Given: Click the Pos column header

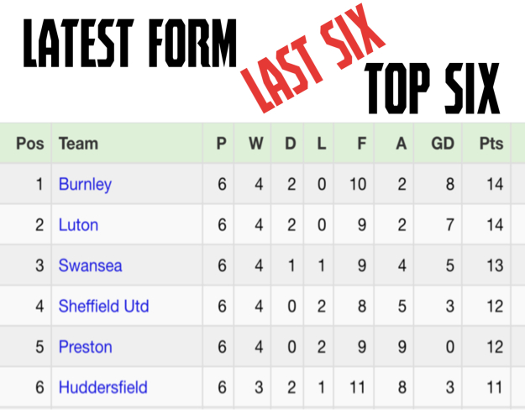Looking at the screenshot, I should pos(29,144).
